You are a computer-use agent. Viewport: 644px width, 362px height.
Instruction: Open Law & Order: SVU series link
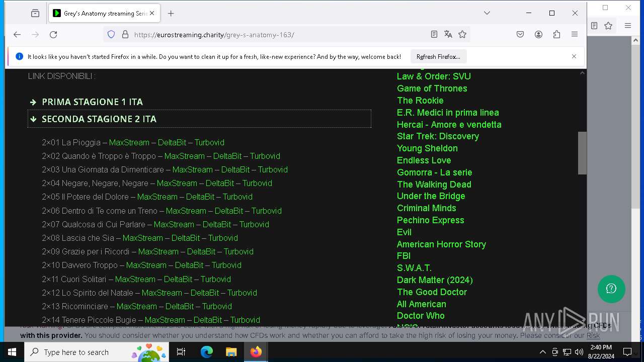pyautogui.click(x=434, y=76)
